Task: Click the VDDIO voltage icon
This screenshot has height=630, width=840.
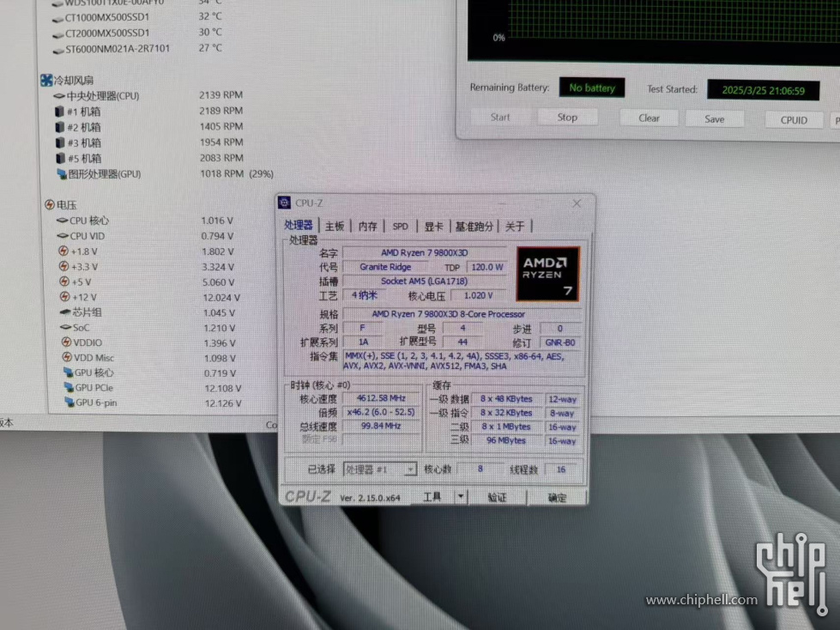Action: (66, 342)
